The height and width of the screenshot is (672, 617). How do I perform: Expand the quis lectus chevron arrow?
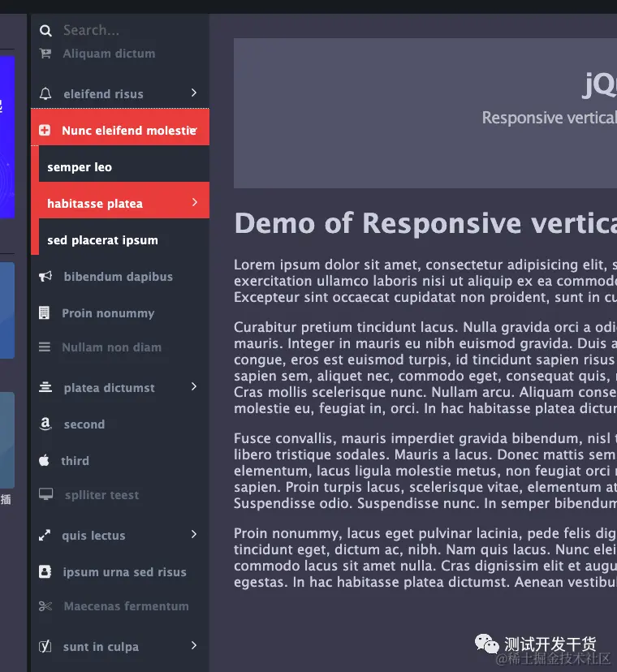pos(194,534)
